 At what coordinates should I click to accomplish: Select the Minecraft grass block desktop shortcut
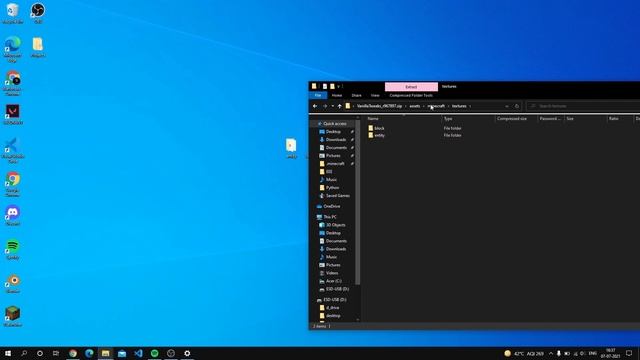(13, 317)
